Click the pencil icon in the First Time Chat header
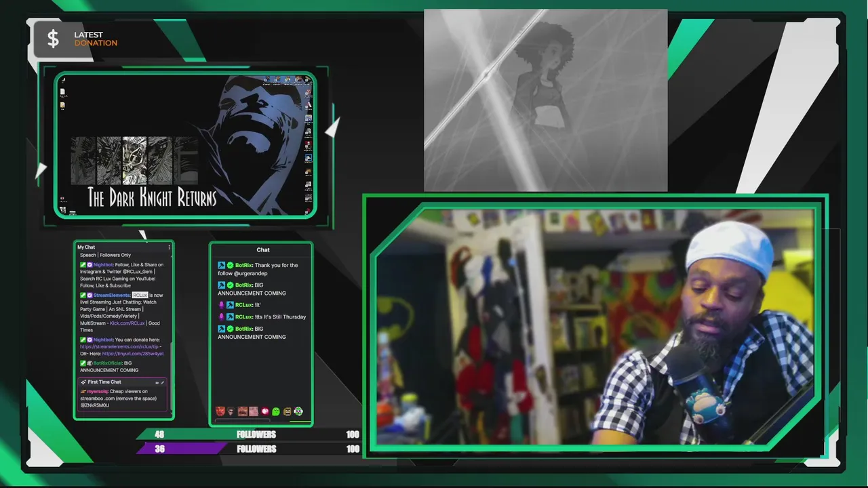868x488 pixels. pyautogui.click(x=162, y=382)
